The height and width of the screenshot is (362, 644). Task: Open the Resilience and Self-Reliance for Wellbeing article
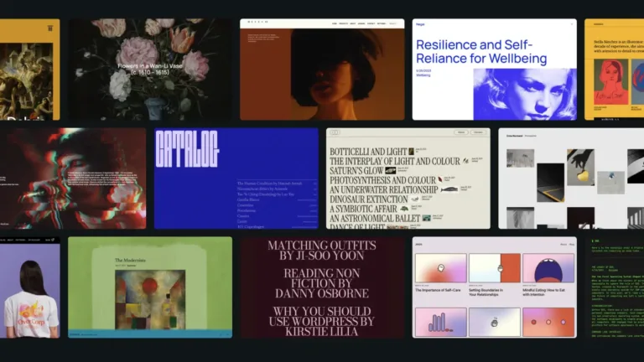pyautogui.click(x=481, y=52)
